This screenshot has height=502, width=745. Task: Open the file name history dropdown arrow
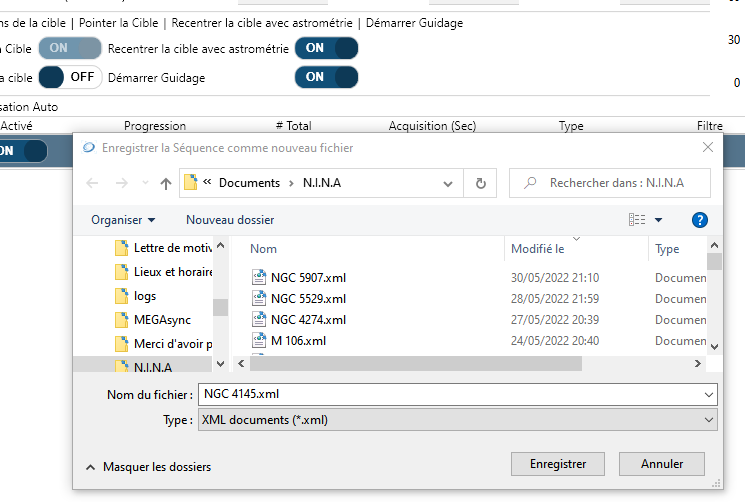[709, 394]
